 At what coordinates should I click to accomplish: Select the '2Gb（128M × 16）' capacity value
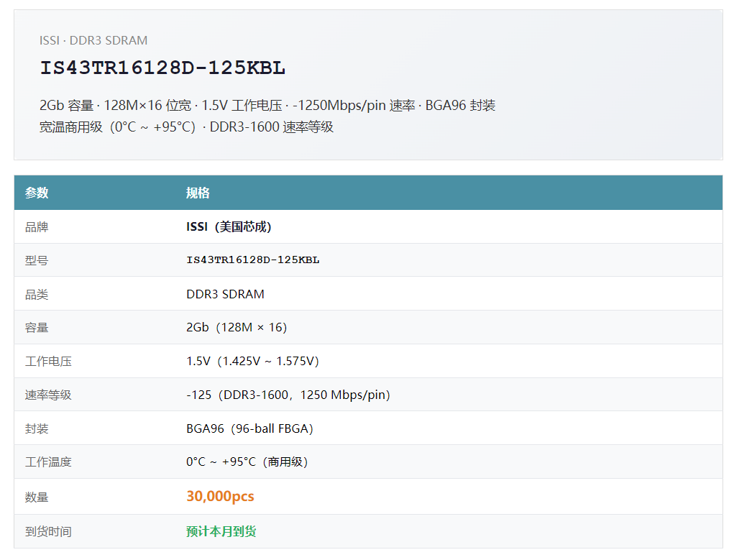(237, 327)
